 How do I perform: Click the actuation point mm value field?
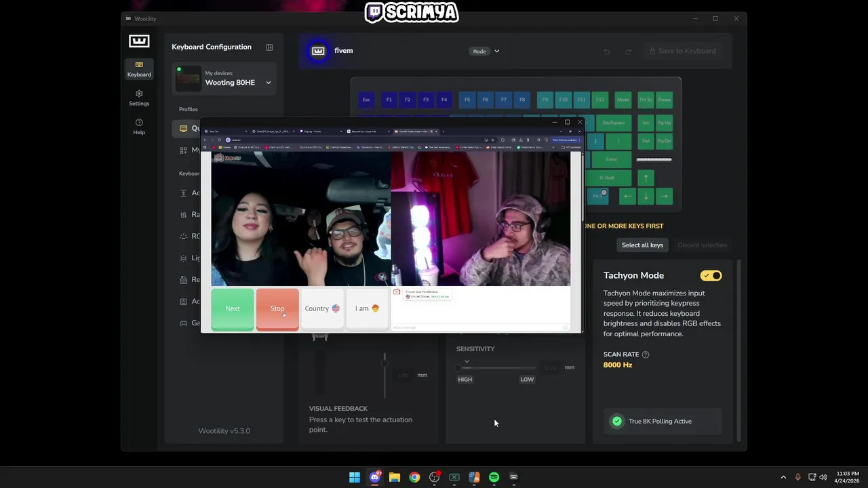pyautogui.click(x=403, y=375)
